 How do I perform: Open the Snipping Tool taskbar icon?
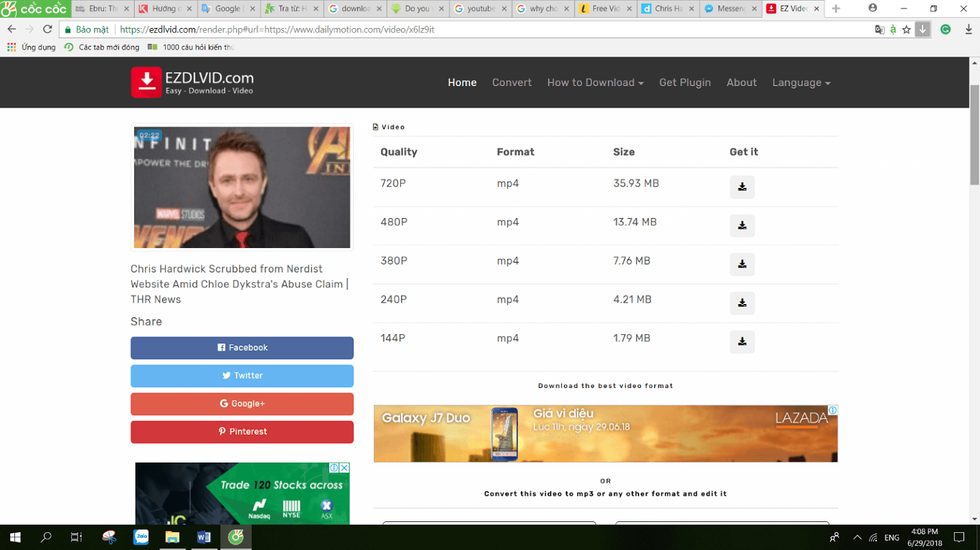pyautogui.click(x=109, y=537)
